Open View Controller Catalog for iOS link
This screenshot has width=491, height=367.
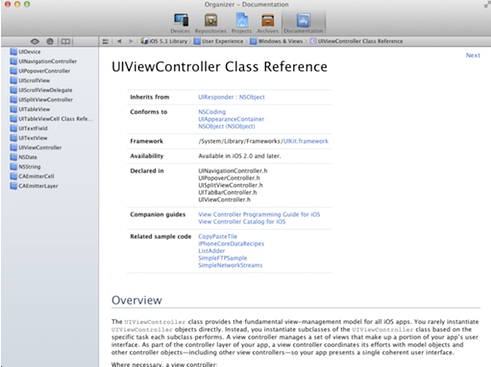[242, 222]
